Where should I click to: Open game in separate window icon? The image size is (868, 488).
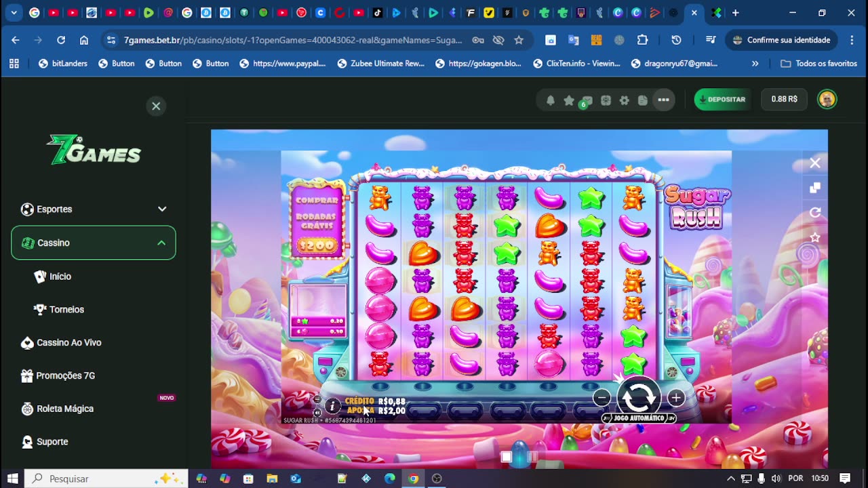[x=815, y=188]
